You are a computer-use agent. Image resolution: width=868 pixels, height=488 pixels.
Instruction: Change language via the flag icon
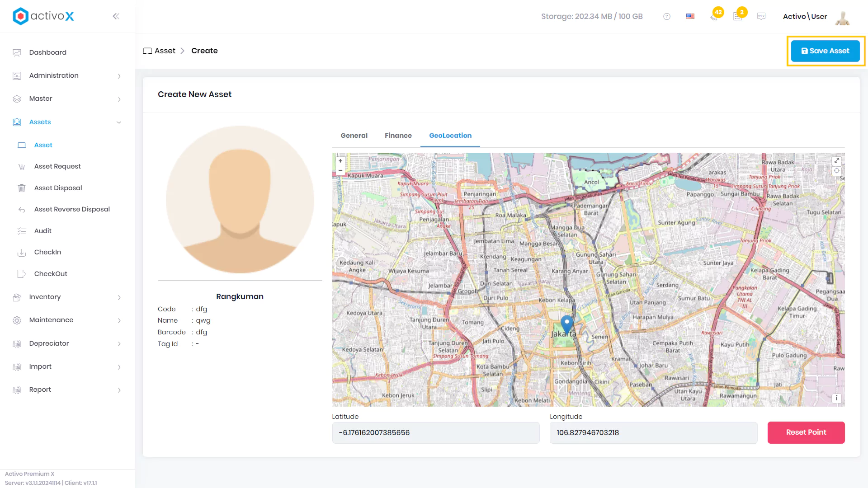pos(690,16)
